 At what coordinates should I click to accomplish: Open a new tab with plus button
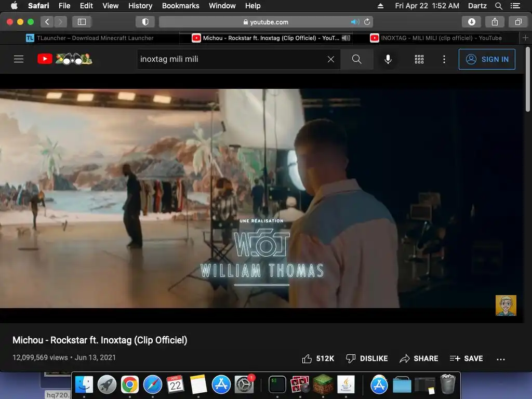click(526, 38)
